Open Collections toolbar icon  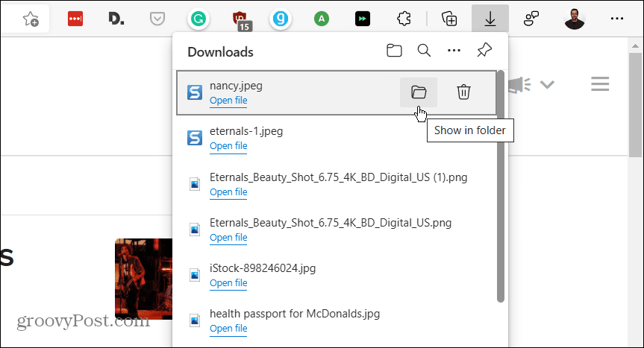tap(449, 19)
